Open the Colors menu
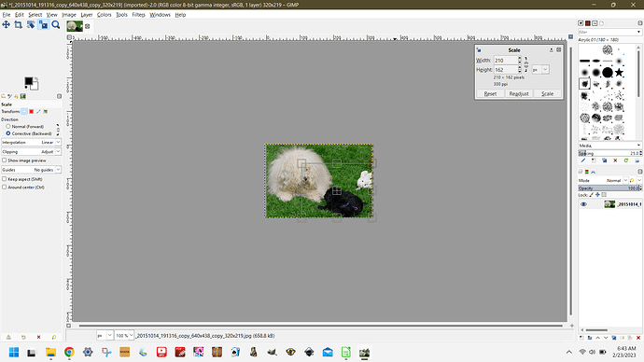Viewport: 644px width, 362px height. coord(104,15)
